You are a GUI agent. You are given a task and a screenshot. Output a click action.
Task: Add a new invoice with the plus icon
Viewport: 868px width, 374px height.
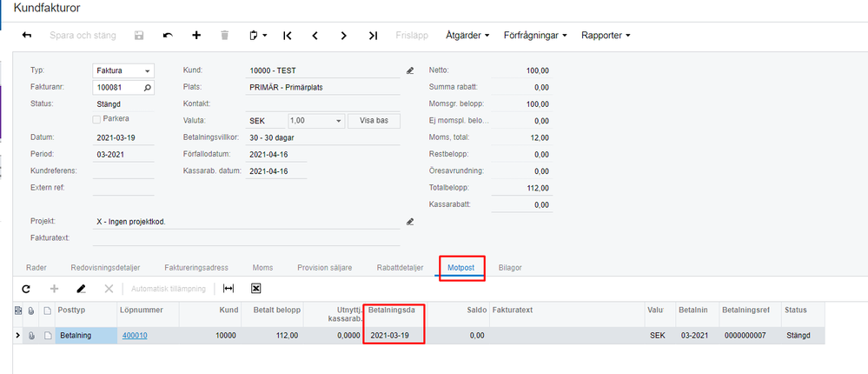point(196,36)
